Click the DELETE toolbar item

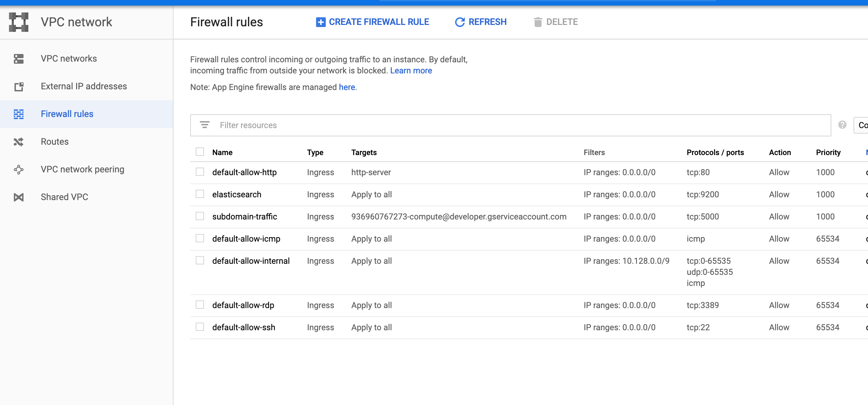(556, 21)
